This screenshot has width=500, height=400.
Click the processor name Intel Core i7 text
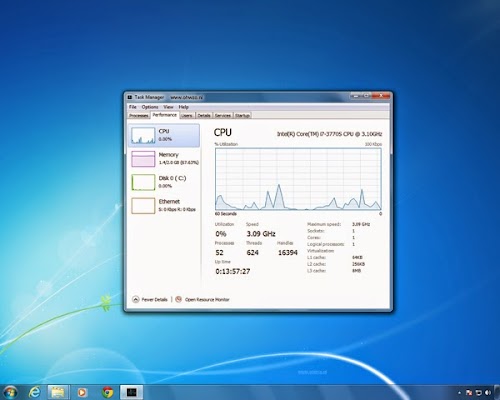pyautogui.click(x=329, y=134)
